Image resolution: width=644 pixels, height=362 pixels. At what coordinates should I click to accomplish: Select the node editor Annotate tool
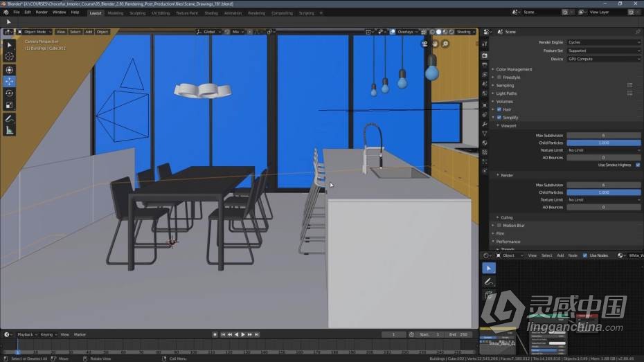coord(488,282)
